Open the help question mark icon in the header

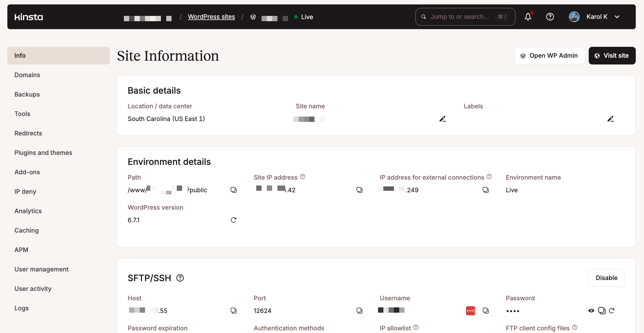click(x=550, y=17)
